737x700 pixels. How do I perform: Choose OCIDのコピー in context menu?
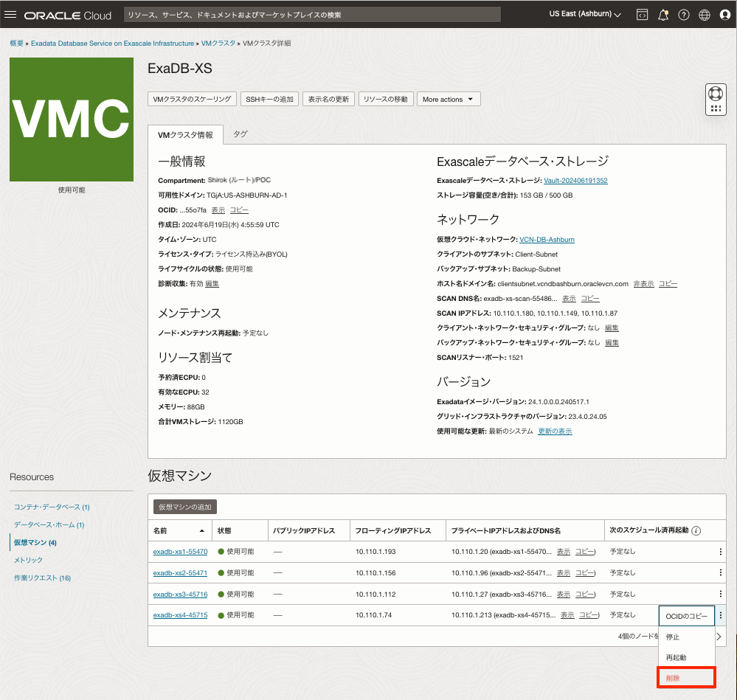click(686, 616)
